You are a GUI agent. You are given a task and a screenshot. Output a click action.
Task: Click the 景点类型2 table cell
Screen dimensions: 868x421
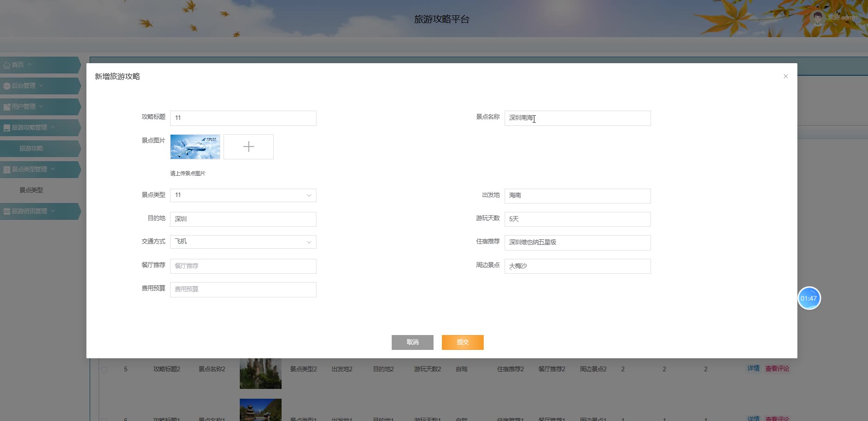[x=303, y=369]
